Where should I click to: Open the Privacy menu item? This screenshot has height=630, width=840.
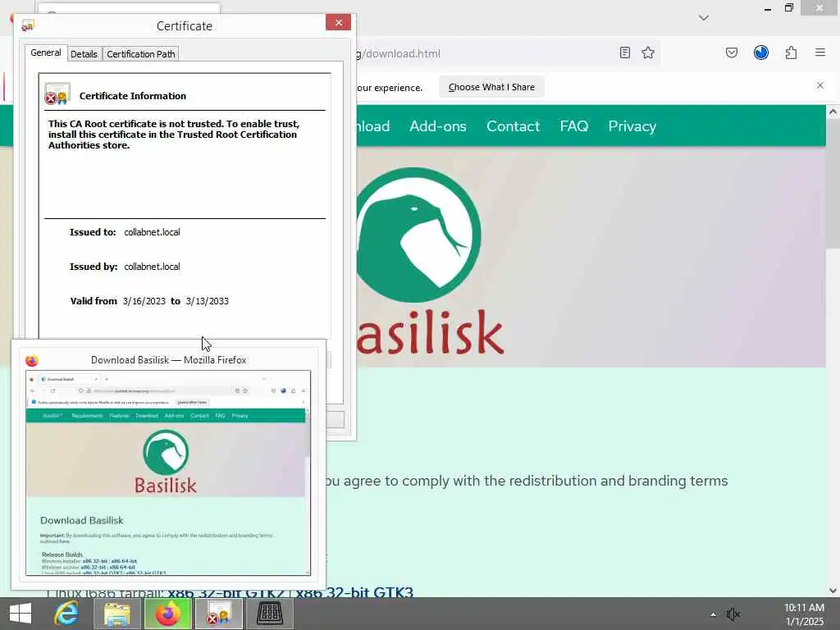click(x=632, y=126)
